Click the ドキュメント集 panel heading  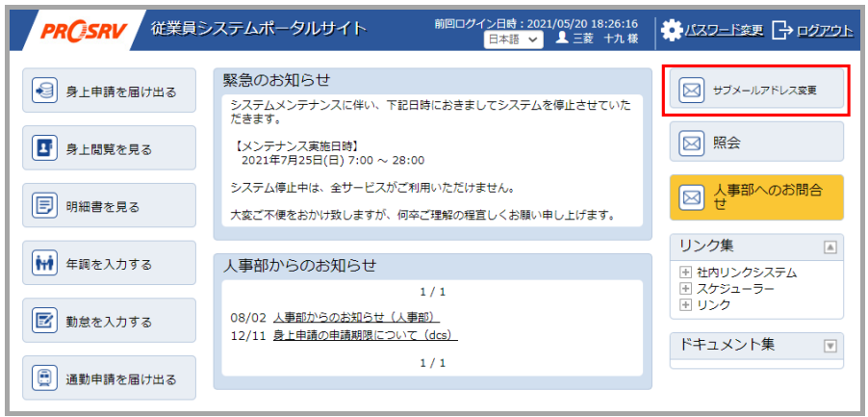pyautogui.click(x=727, y=344)
